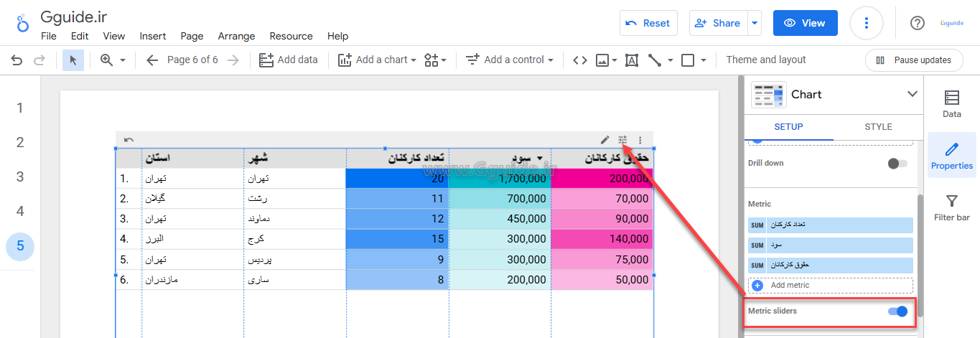980x338 pixels.
Task: Click Page 6 of 6 label
Action: click(192, 60)
